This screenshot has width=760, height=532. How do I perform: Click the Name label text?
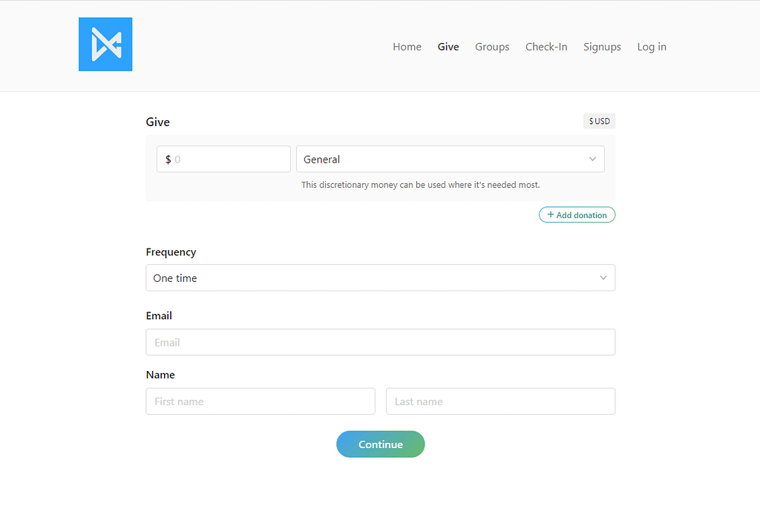tap(160, 375)
